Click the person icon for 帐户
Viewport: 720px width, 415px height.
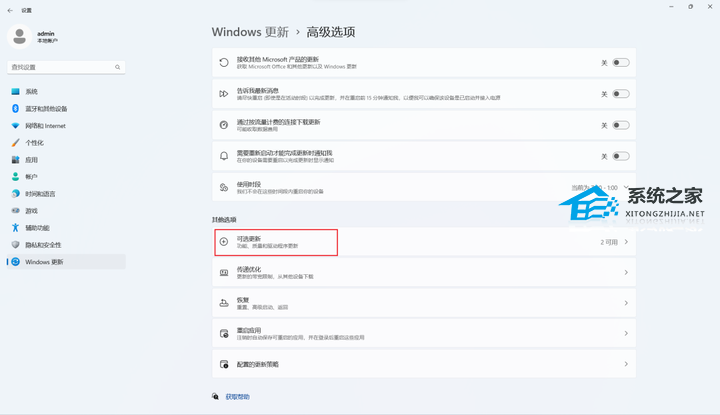pyautogui.click(x=16, y=177)
